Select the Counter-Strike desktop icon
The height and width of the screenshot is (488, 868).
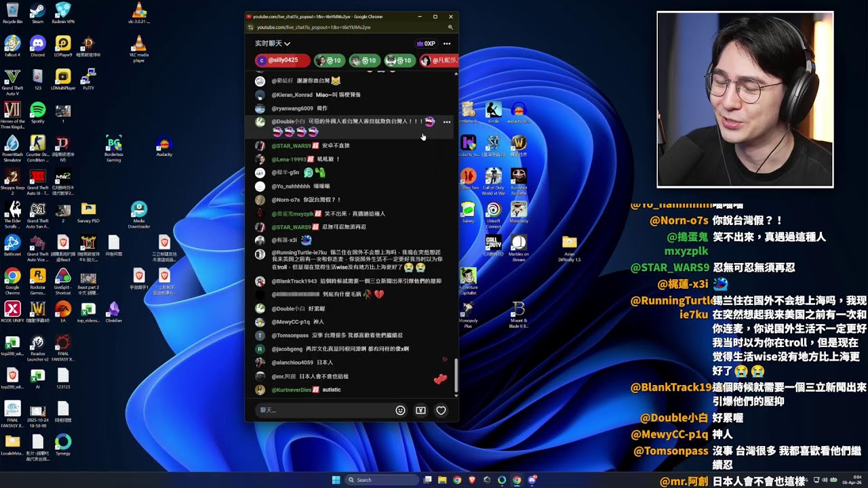pos(37,148)
